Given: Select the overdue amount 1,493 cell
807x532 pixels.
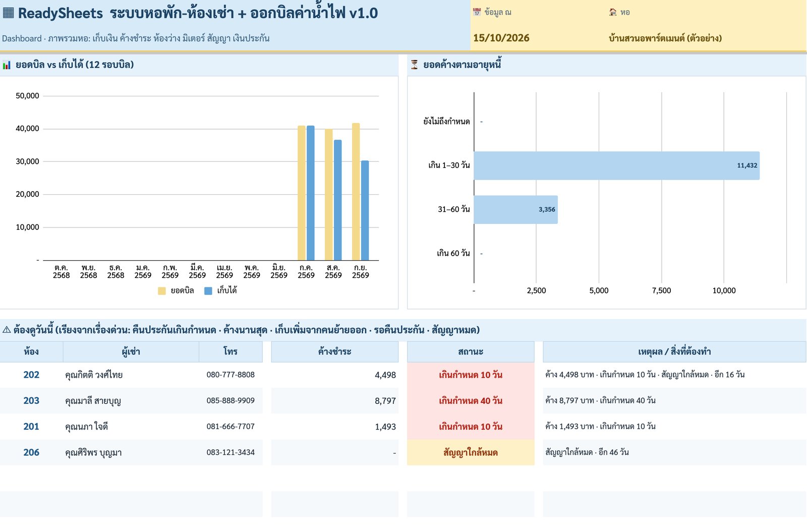Looking at the screenshot, I should tap(335, 427).
